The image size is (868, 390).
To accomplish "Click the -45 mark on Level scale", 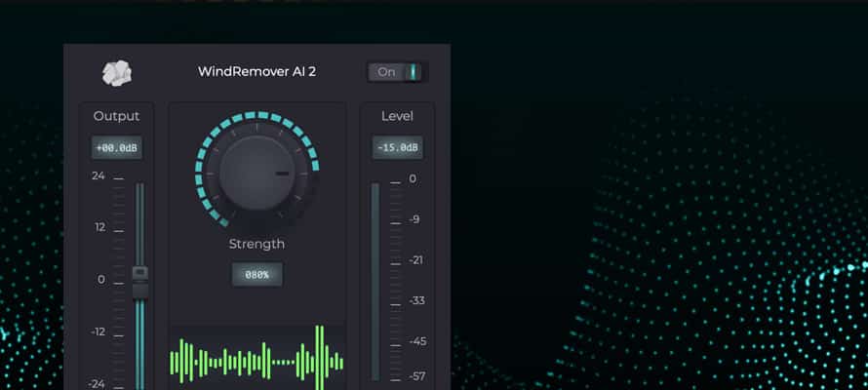I will coord(417,341).
